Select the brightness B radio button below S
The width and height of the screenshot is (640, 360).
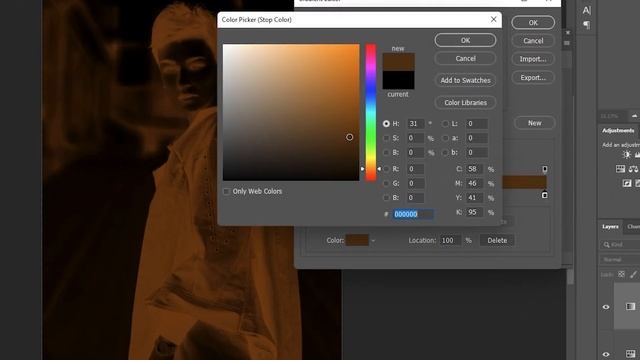click(x=386, y=153)
